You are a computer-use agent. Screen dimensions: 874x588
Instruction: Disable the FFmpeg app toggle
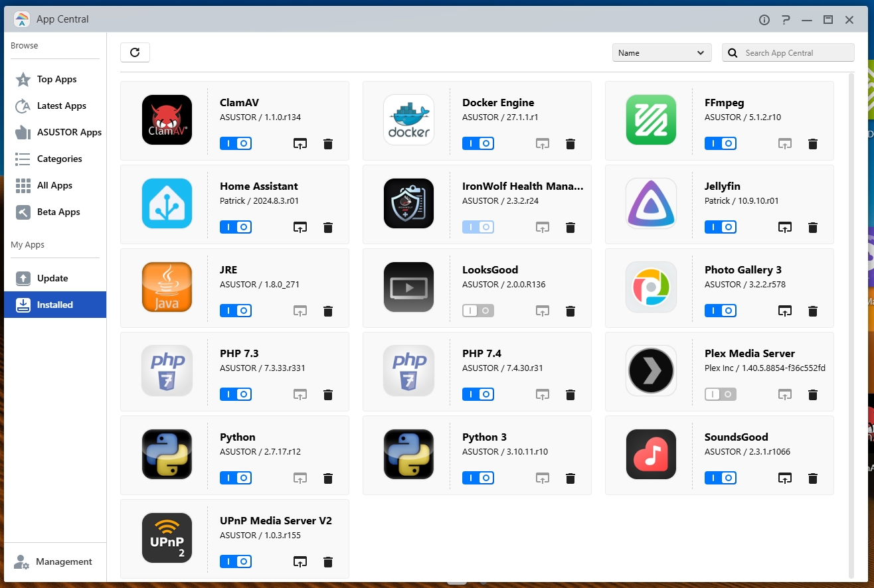721,143
